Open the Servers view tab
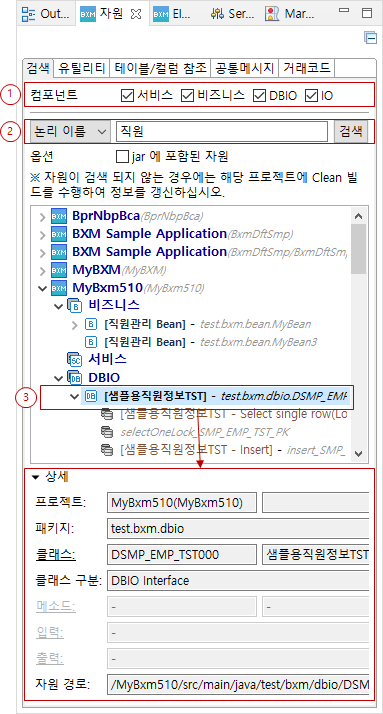Image resolution: width=383 pixels, height=714 pixels. [x=232, y=14]
